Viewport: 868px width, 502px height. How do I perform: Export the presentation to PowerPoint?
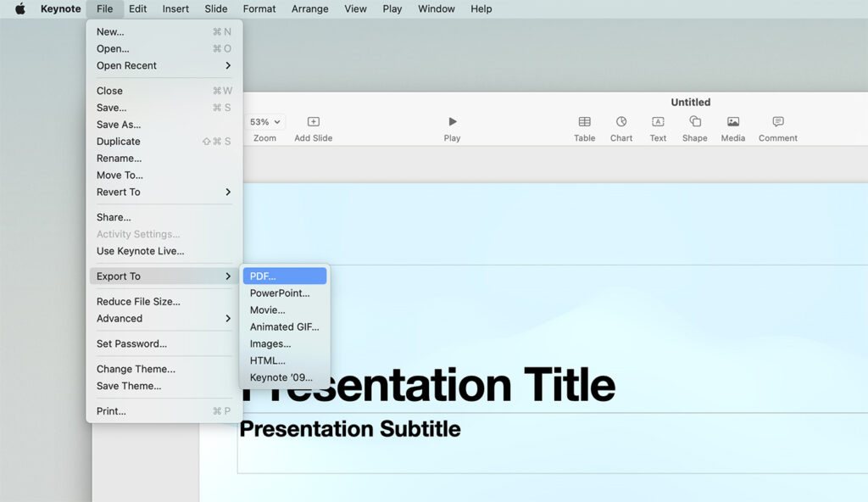coord(279,293)
